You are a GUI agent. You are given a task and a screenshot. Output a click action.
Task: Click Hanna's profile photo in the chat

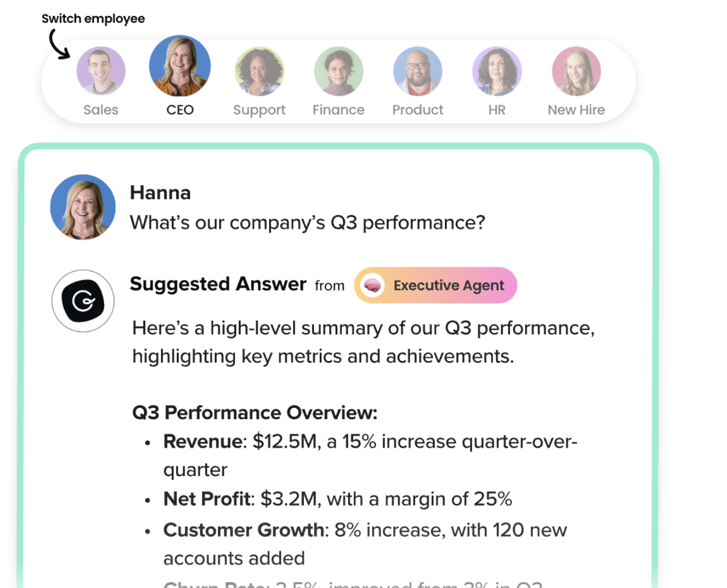point(83,207)
